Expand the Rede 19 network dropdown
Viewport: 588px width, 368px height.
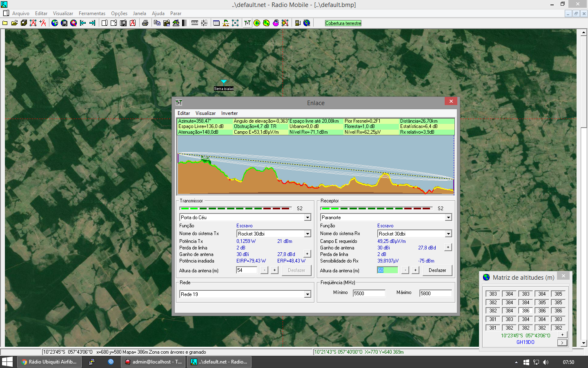click(307, 294)
